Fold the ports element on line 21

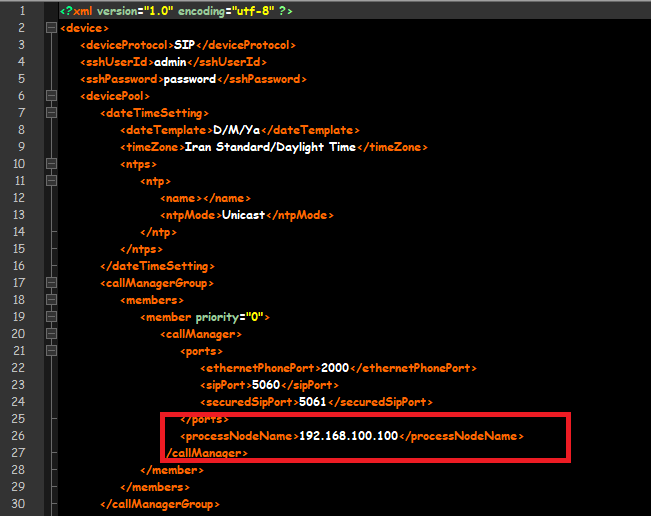click(x=50, y=351)
